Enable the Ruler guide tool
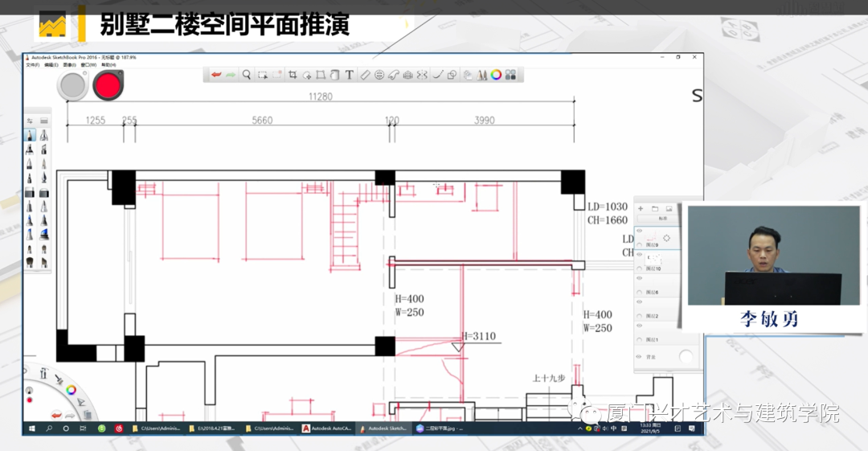868x451 pixels. [365, 75]
